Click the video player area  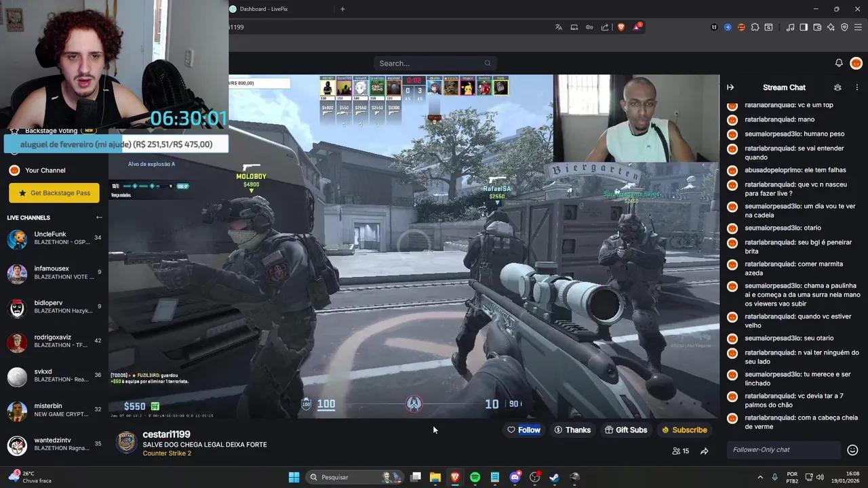coord(414,246)
